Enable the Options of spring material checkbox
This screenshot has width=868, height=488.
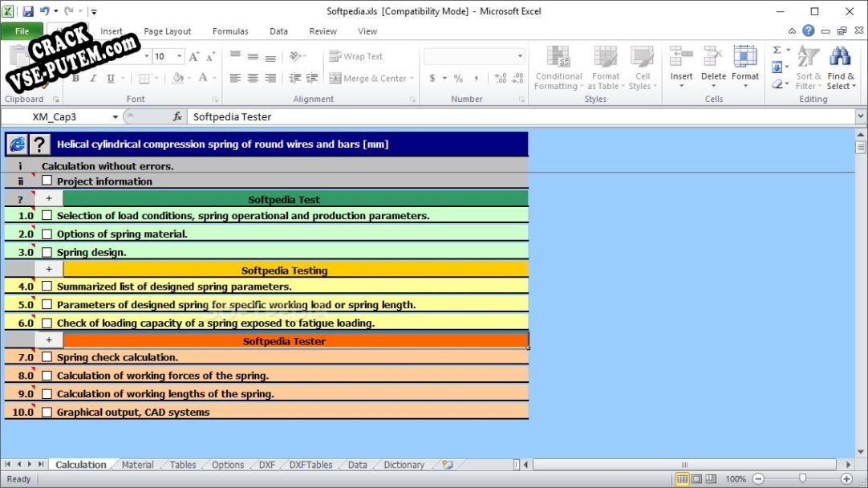47,234
